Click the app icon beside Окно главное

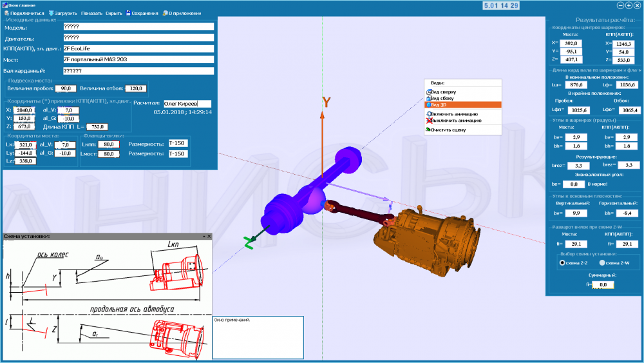click(x=5, y=5)
